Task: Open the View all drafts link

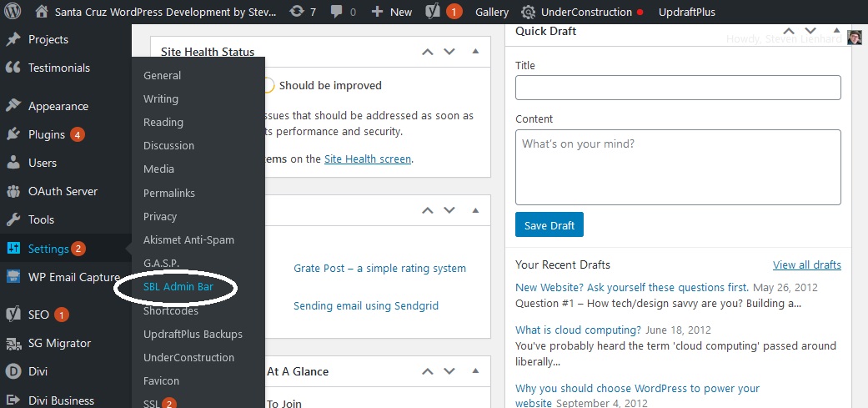Action: tap(806, 264)
